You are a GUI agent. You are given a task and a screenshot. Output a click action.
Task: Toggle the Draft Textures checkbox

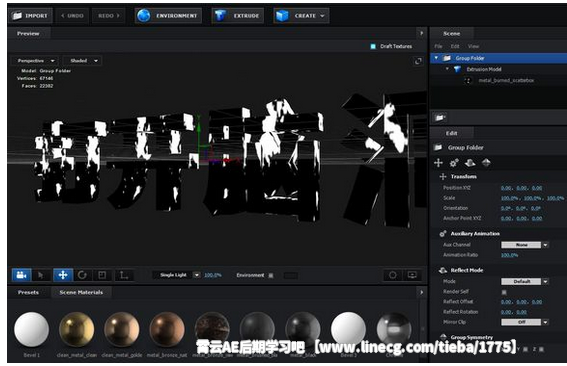(x=373, y=46)
